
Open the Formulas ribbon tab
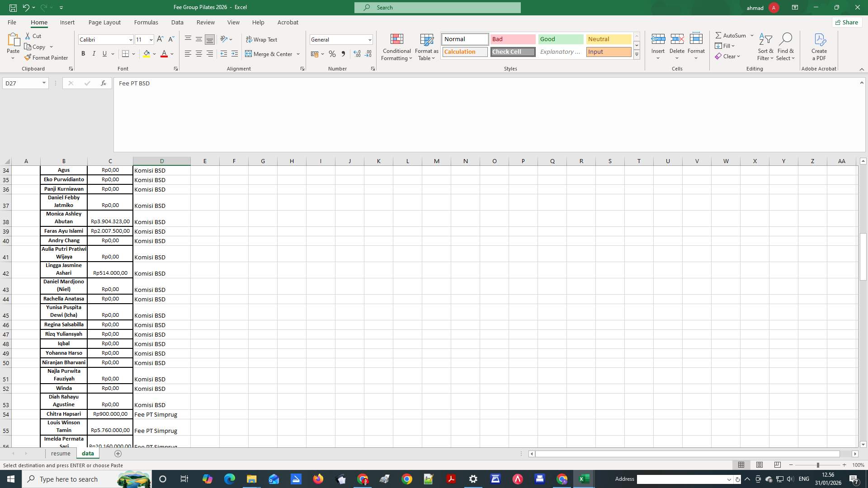[x=146, y=22]
